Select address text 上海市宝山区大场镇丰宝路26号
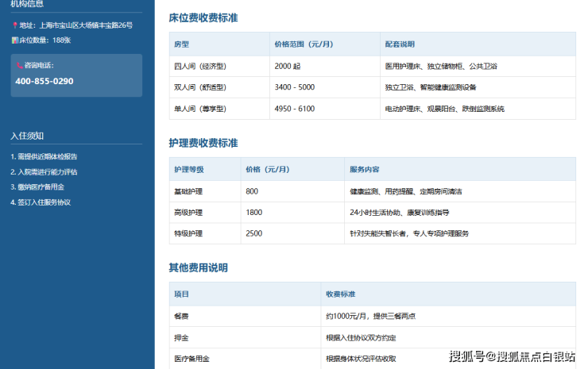Viewport: 588px width, 369px height. tap(86, 25)
